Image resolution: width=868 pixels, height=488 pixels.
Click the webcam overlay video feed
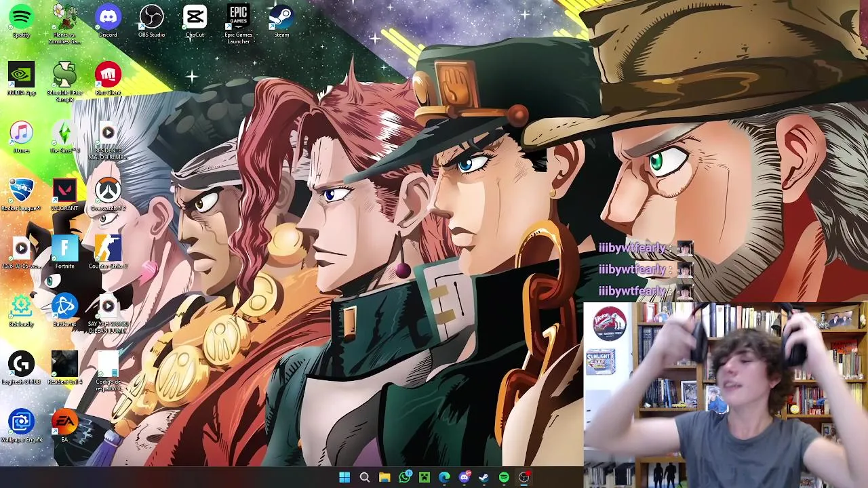click(726, 395)
